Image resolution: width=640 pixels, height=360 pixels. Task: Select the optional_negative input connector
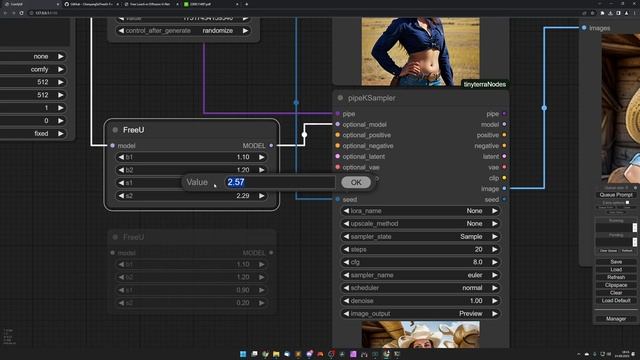pos(338,146)
